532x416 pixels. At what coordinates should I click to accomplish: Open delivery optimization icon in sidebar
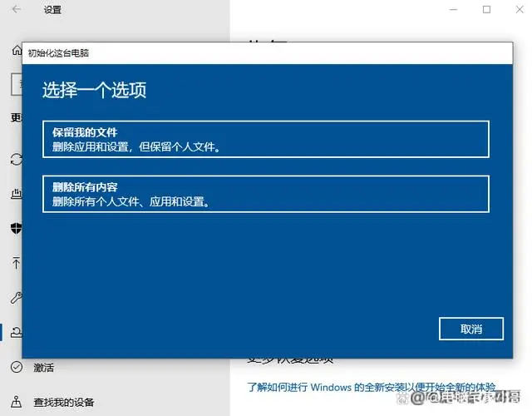point(17,194)
